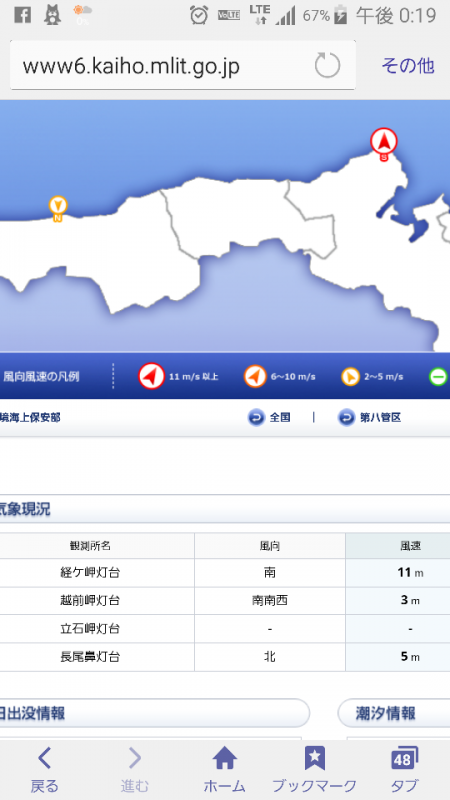The width and height of the screenshot is (450, 800).
Task: Click the 風向風速の凡例 legend label
Action: (41, 377)
